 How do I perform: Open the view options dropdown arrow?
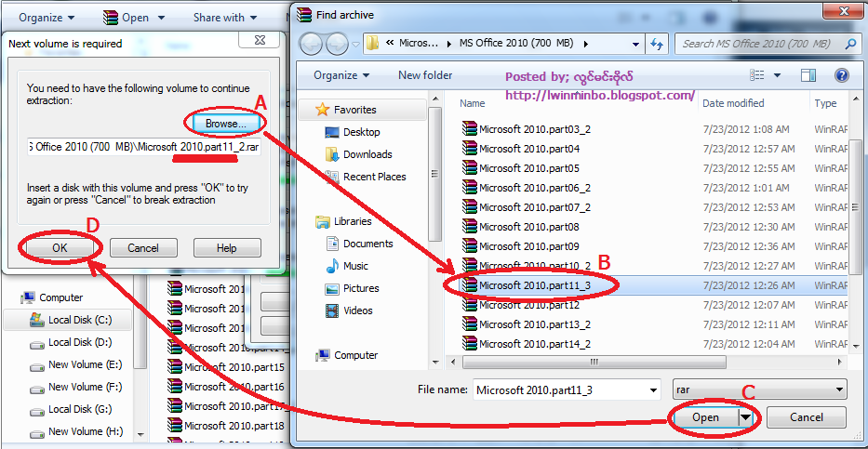[x=777, y=75]
